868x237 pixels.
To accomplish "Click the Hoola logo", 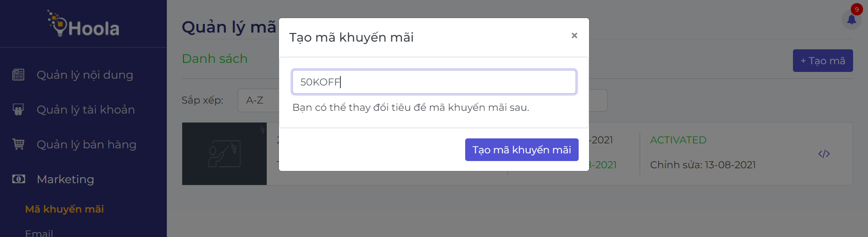I will click(84, 24).
